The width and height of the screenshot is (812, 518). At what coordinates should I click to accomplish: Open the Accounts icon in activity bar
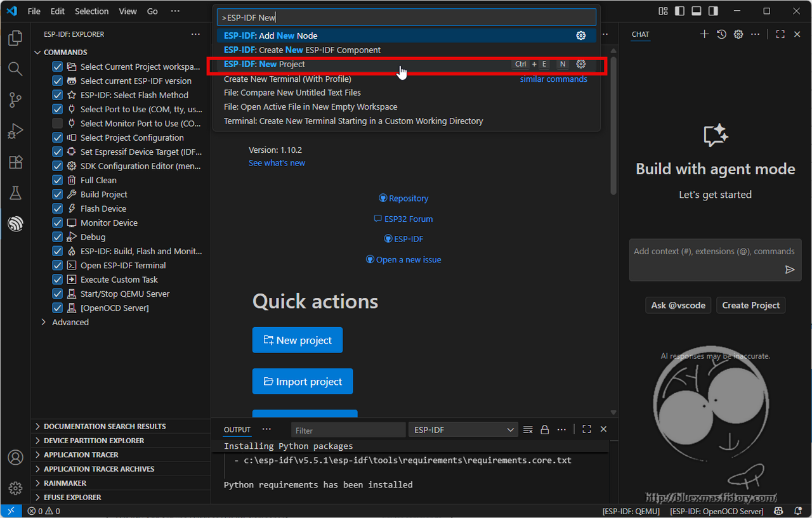[x=15, y=457]
